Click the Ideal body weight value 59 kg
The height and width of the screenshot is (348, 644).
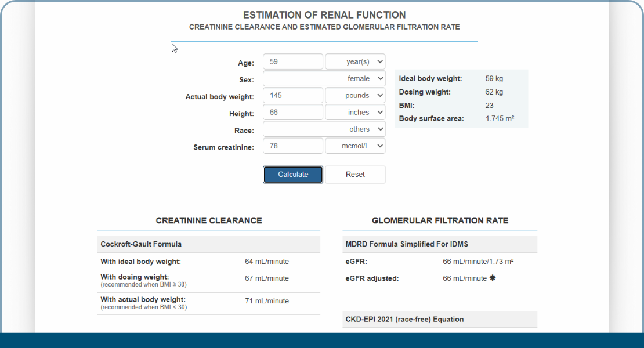494,78
